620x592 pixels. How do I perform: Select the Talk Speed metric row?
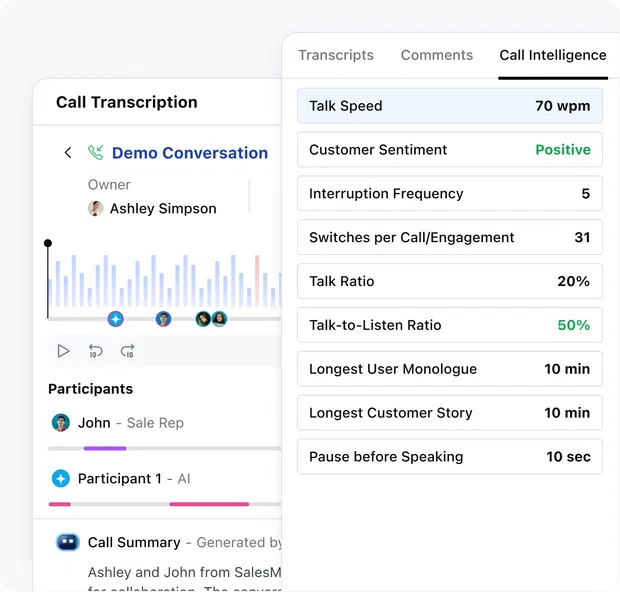[x=449, y=106]
